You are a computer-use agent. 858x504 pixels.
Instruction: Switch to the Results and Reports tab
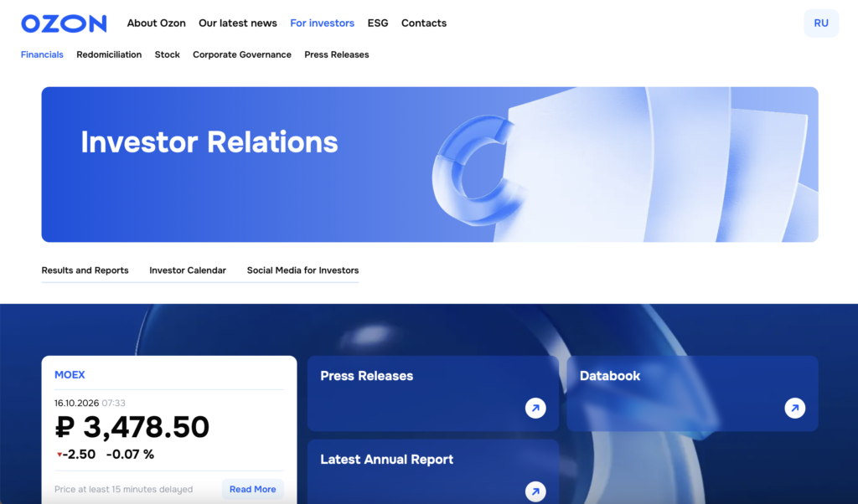[85, 270]
